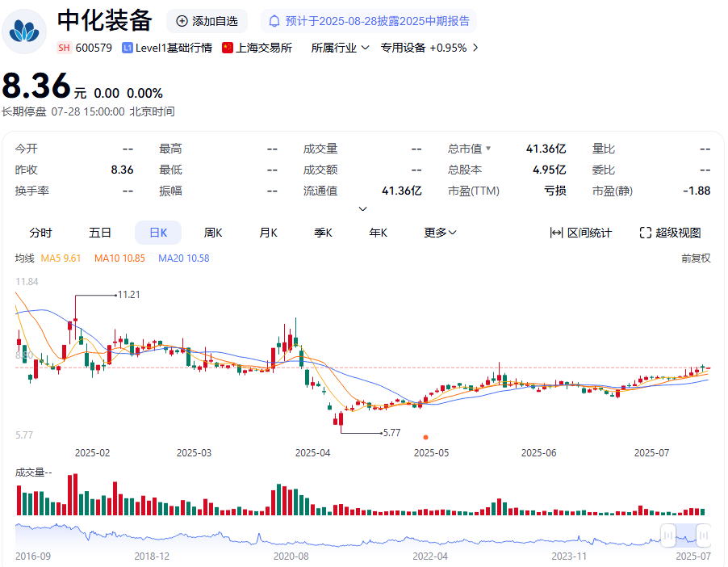Viewport: 728px width, 567px height.
Task: Click the China flag icon
Action: 228,48
